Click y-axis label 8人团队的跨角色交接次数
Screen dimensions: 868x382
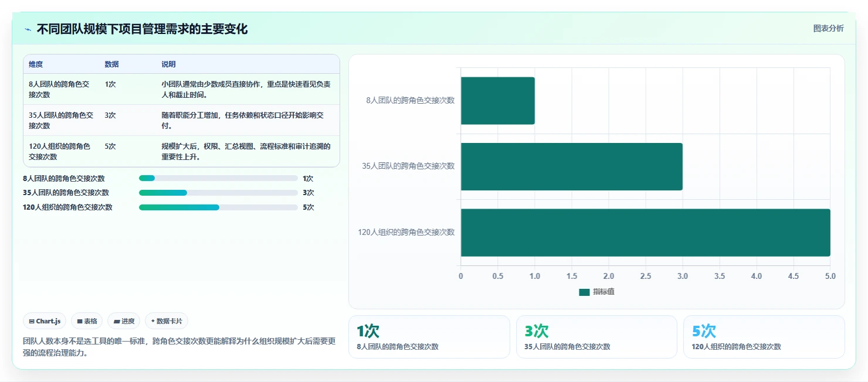click(410, 100)
